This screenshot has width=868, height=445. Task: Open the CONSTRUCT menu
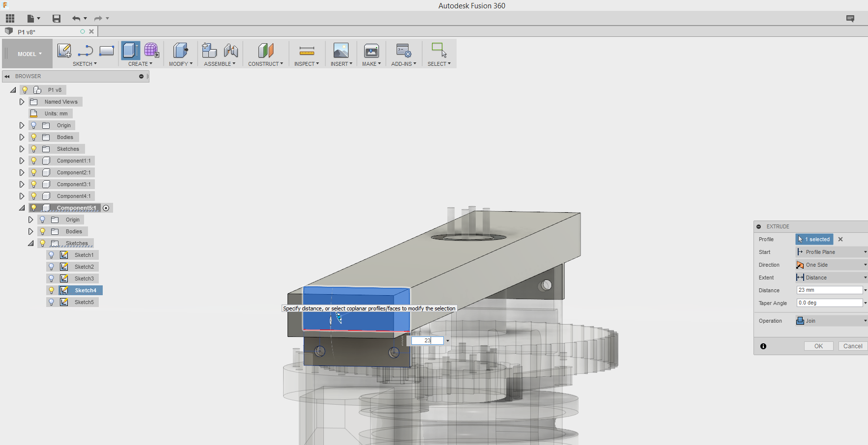[265, 64]
